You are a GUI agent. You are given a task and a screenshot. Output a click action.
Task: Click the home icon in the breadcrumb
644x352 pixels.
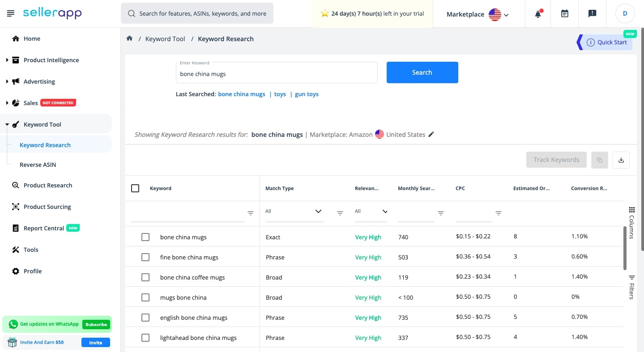pos(129,38)
